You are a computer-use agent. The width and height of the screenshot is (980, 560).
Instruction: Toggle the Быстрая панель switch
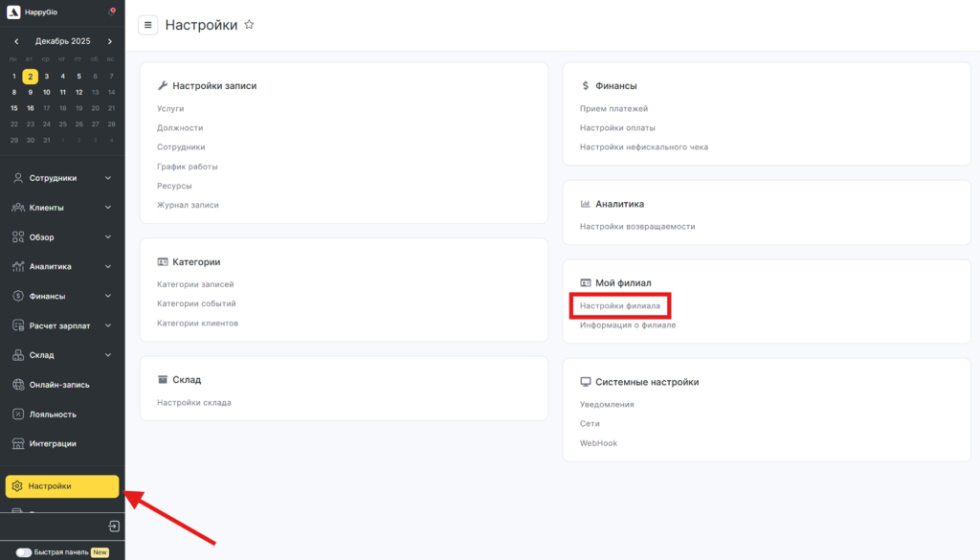(x=24, y=552)
